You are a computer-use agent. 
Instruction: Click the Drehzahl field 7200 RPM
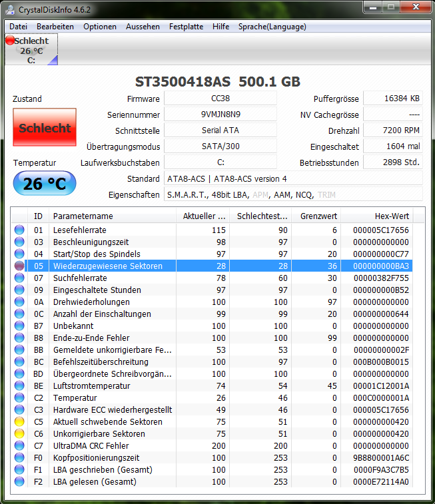(x=393, y=130)
